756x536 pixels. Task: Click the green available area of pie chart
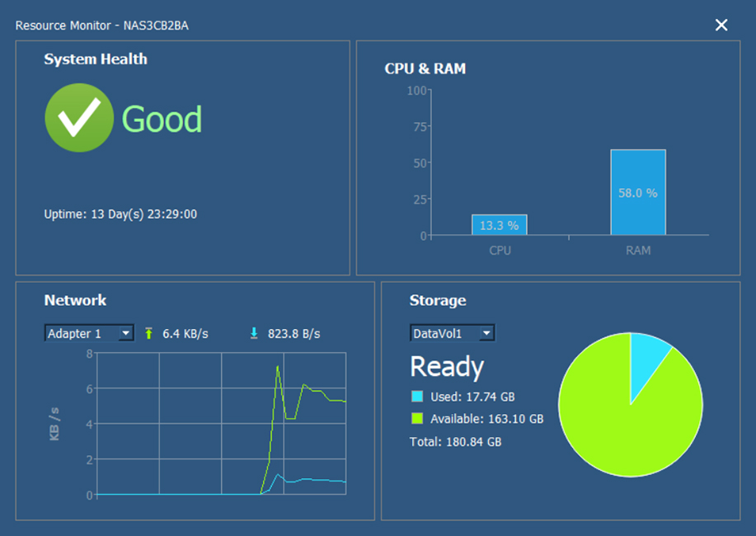pyautogui.click(x=627, y=429)
